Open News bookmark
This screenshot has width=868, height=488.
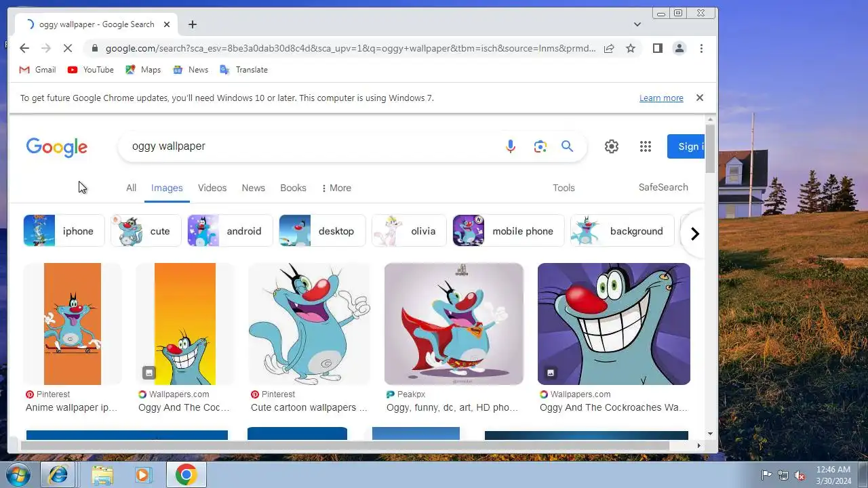191,70
